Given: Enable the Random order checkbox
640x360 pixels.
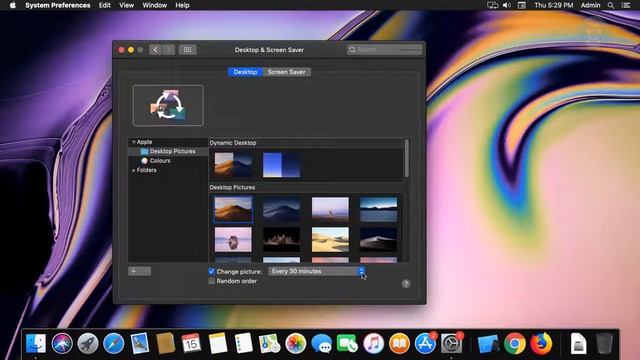Looking at the screenshot, I should point(211,281).
